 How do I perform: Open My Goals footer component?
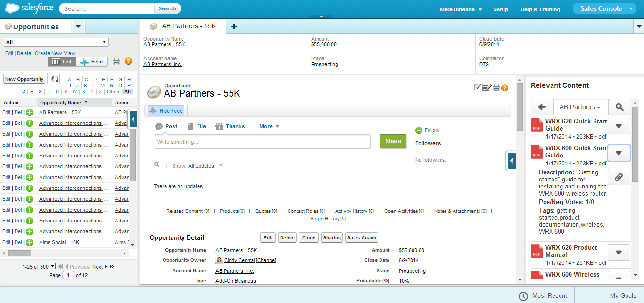click(623, 296)
